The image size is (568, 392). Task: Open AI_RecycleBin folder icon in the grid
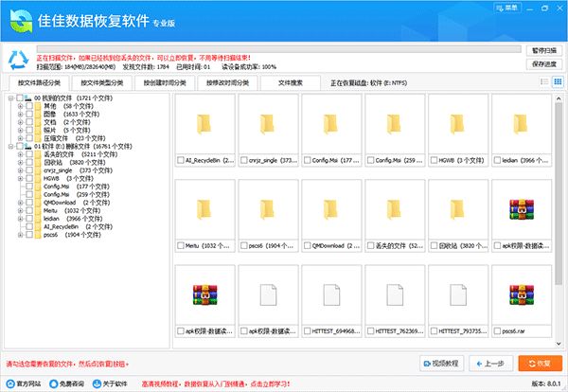coord(204,124)
